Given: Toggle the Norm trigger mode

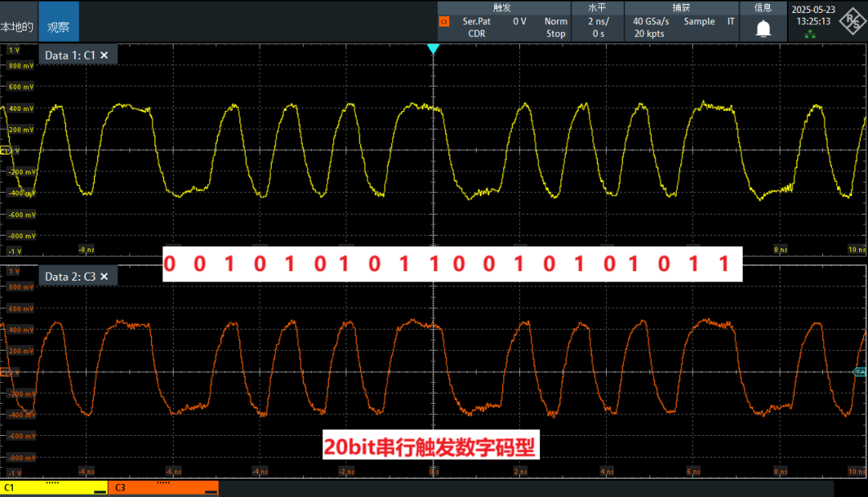Looking at the screenshot, I should [555, 22].
